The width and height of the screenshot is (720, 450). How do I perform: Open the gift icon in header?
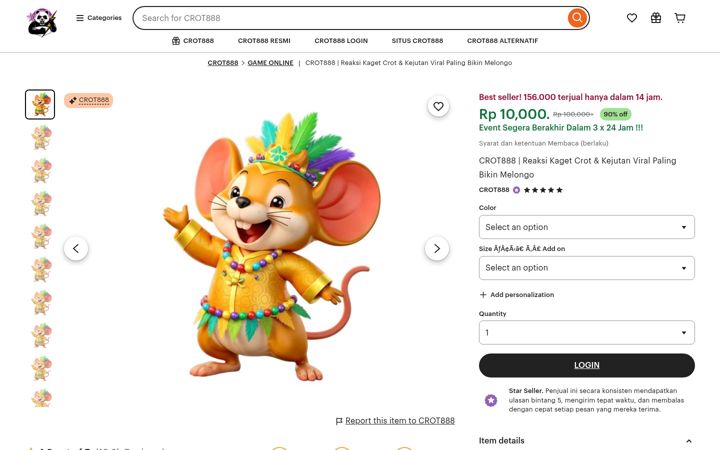click(x=656, y=18)
